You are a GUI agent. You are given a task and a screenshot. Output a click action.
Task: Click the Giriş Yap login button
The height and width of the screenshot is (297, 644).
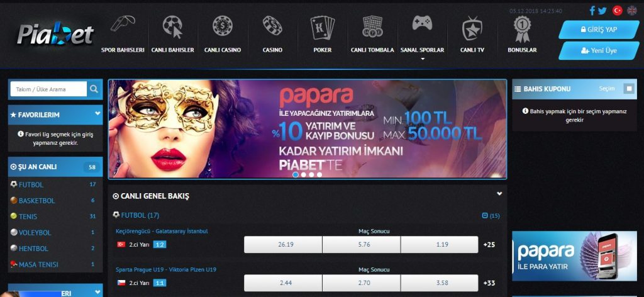(x=599, y=30)
